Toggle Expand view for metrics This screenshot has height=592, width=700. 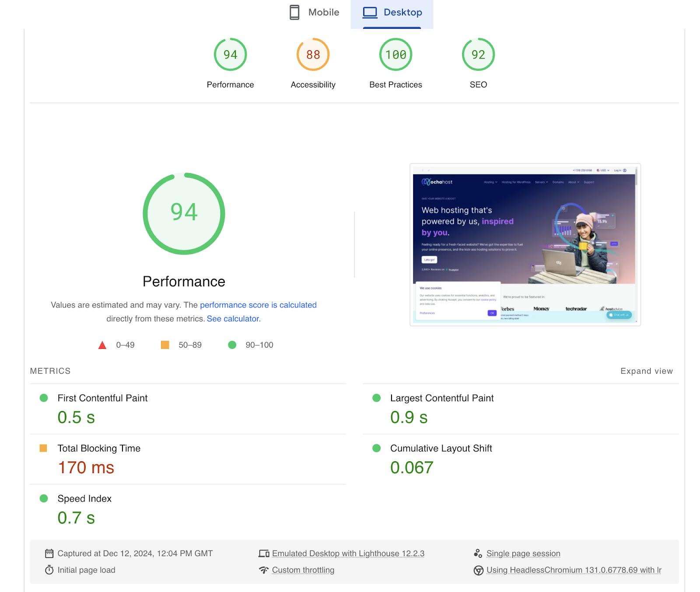coord(647,371)
